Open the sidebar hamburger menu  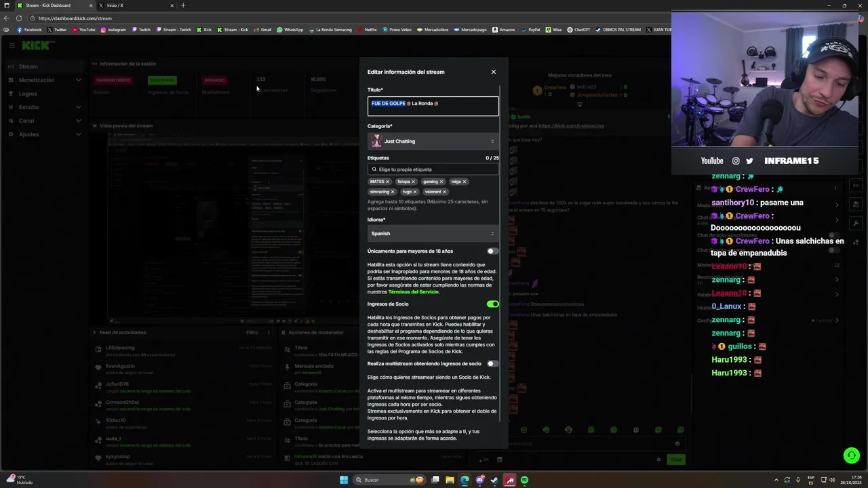tap(12, 45)
